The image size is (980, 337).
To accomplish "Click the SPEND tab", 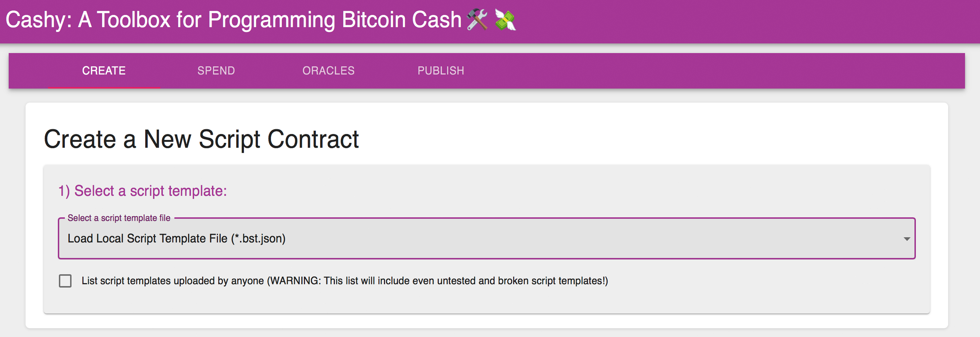I will coord(217,71).
